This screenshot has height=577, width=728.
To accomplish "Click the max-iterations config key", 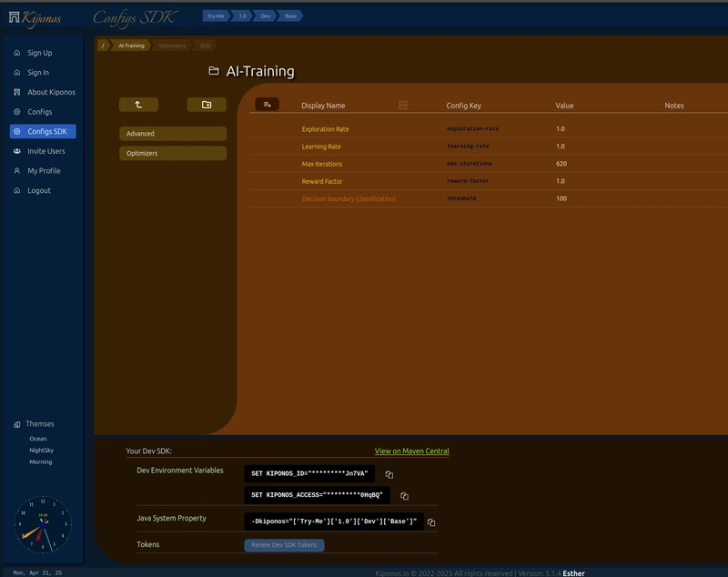I will tap(470, 164).
